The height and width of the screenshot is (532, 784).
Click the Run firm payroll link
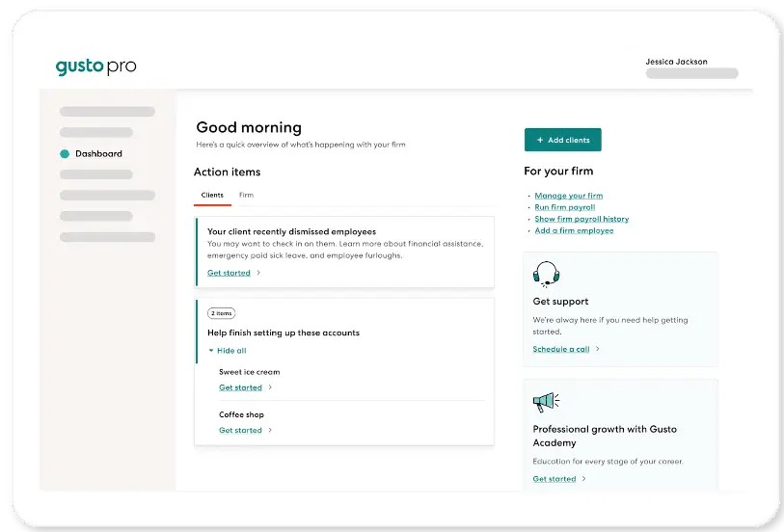564,207
